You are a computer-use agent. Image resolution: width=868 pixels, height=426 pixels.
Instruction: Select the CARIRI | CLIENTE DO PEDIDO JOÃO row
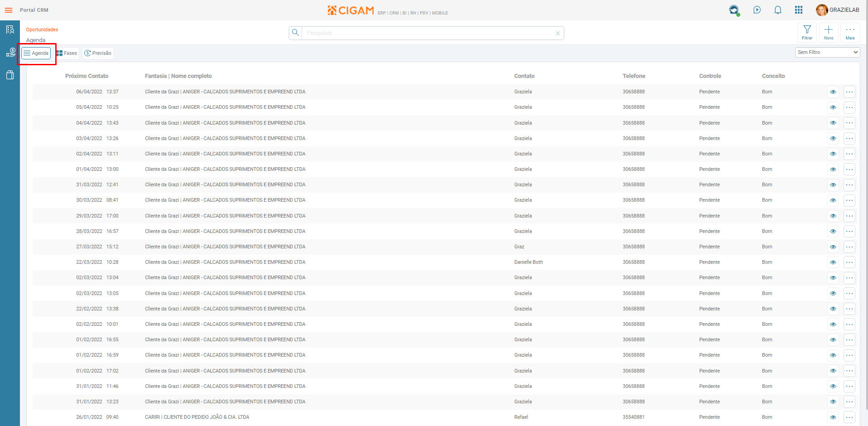(x=444, y=417)
